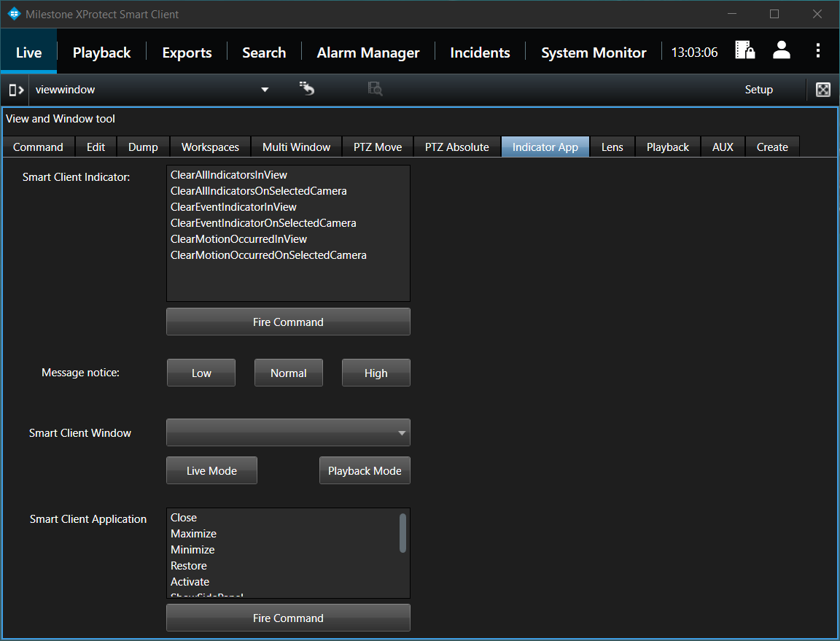Select ClearEventIndicatorOnSelectedCamera list item

point(288,223)
